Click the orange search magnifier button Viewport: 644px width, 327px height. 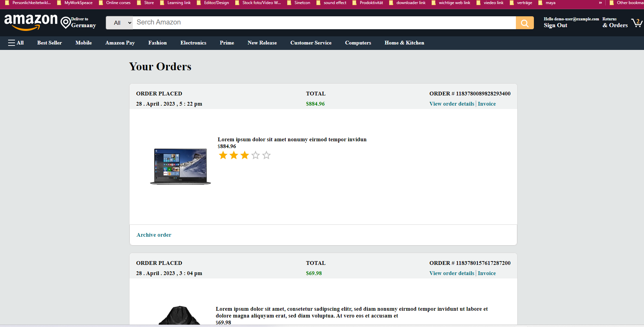[524, 23]
